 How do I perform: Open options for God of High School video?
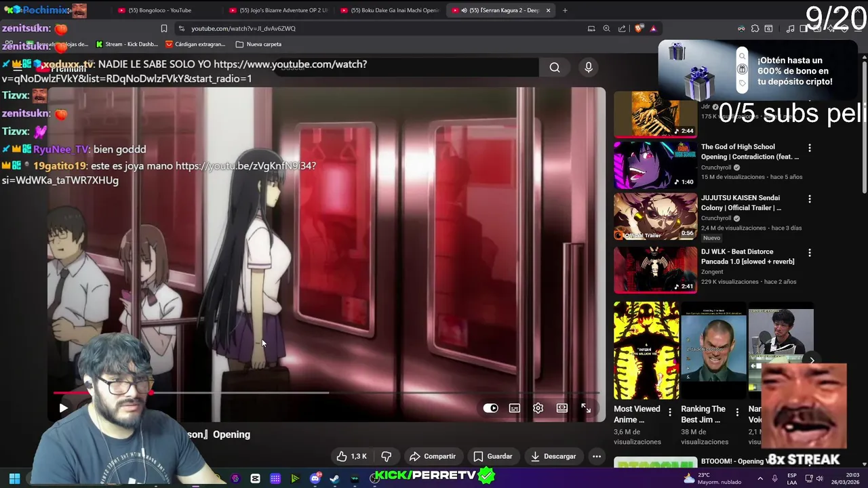click(x=809, y=148)
